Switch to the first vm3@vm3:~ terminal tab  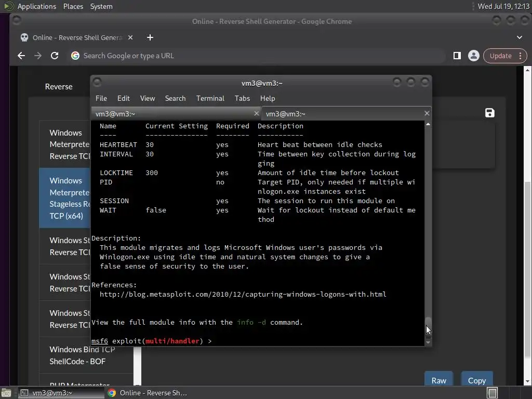pos(172,114)
